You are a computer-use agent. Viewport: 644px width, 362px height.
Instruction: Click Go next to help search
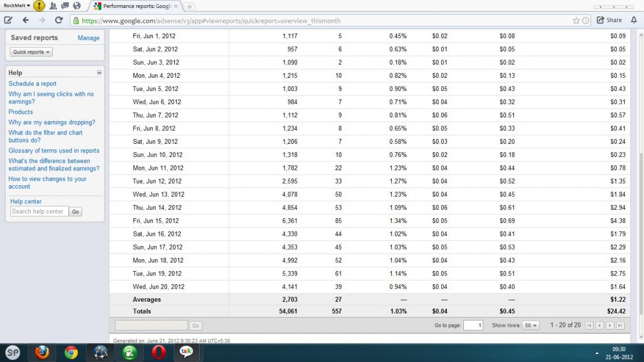click(x=76, y=211)
